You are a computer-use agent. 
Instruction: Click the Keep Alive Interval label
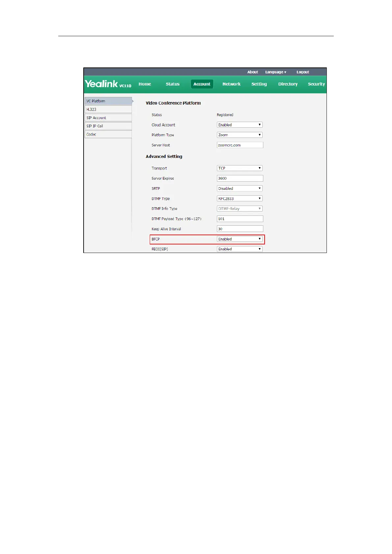(x=166, y=229)
